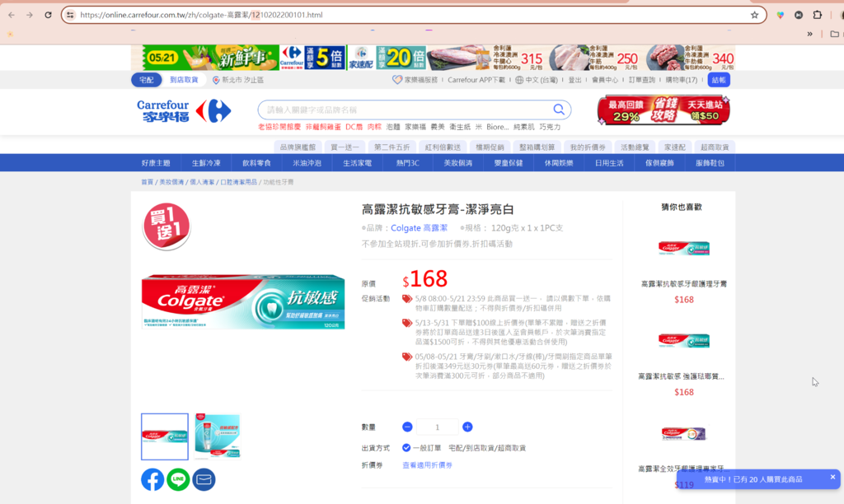Open the bookmarks folder icon
This screenshot has height=504, width=844.
pyautogui.click(x=834, y=34)
